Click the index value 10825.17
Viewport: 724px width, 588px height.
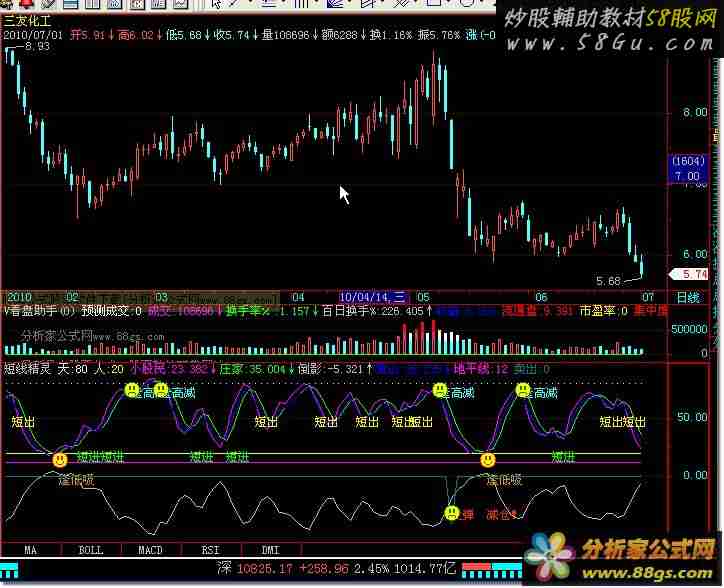[264, 569]
